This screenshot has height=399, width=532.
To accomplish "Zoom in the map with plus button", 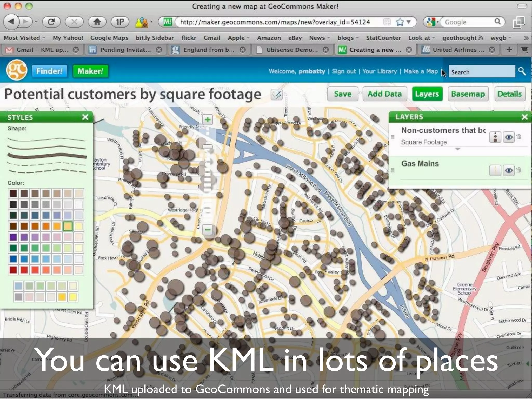I will tap(208, 120).
